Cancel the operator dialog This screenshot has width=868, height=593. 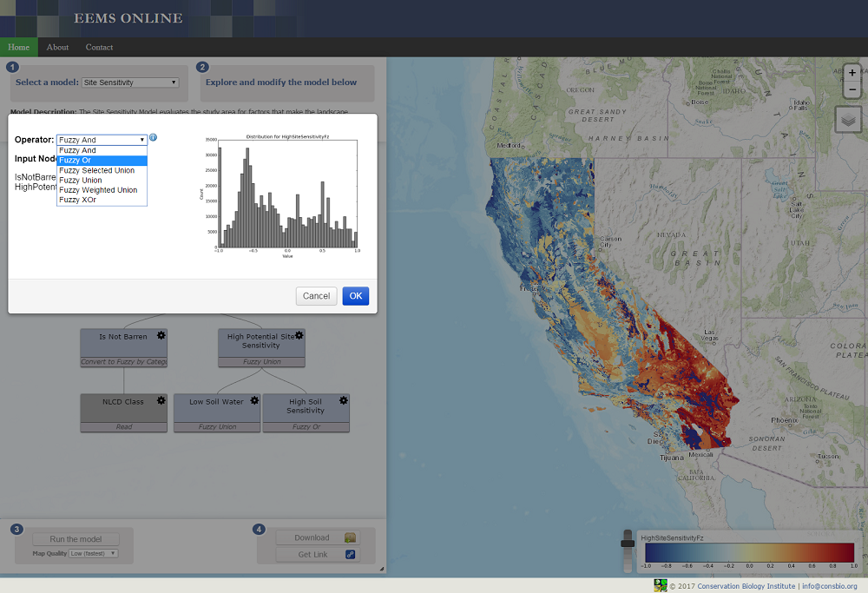[x=316, y=296]
